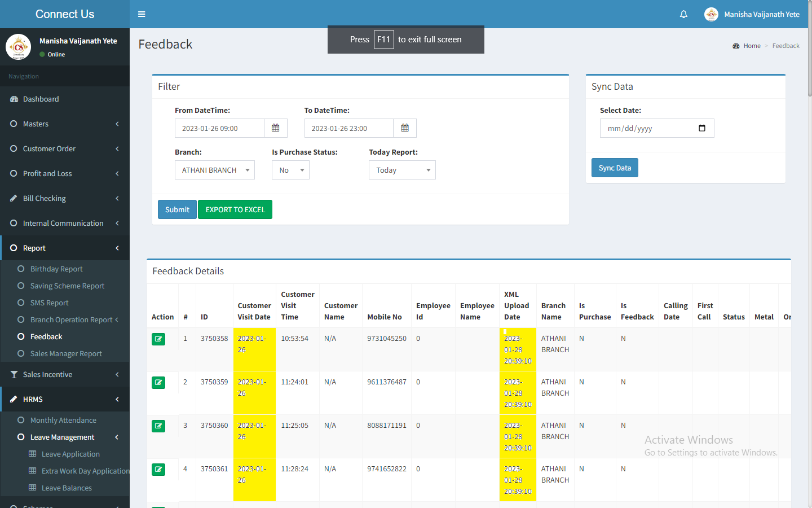Screen dimensions: 812x508
Task: Click visit time 10:53:54
Action: coord(295,339)
